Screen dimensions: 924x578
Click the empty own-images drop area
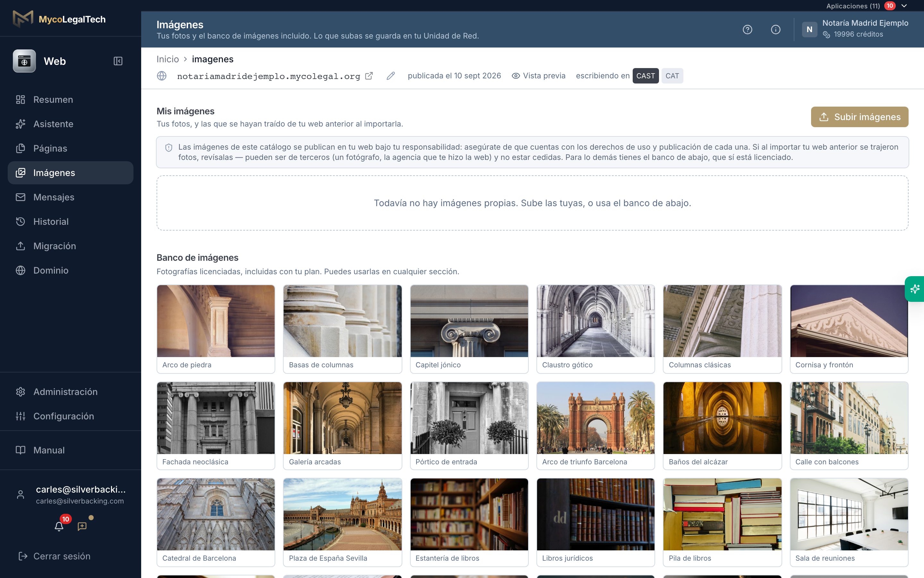[x=532, y=203]
